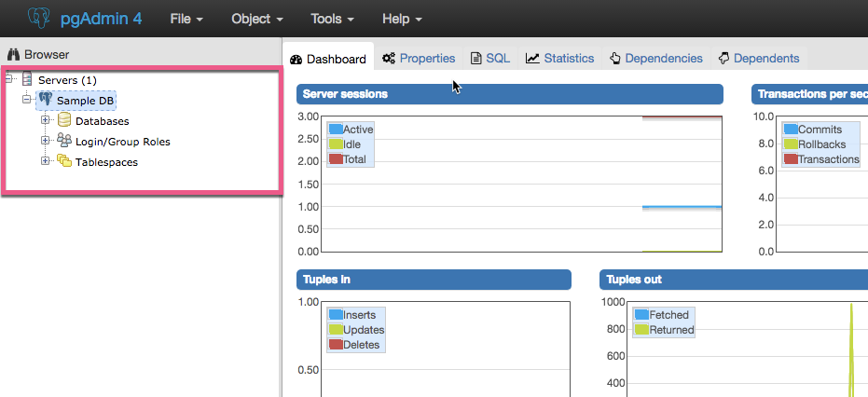This screenshot has width=868, height=397.
Task: Click the Total legend red swatch
Action: pos(336,158)
